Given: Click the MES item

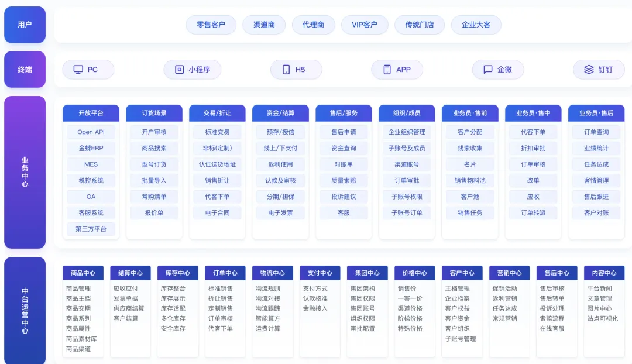Looking at the screenshot, I should tap(91, 164).
